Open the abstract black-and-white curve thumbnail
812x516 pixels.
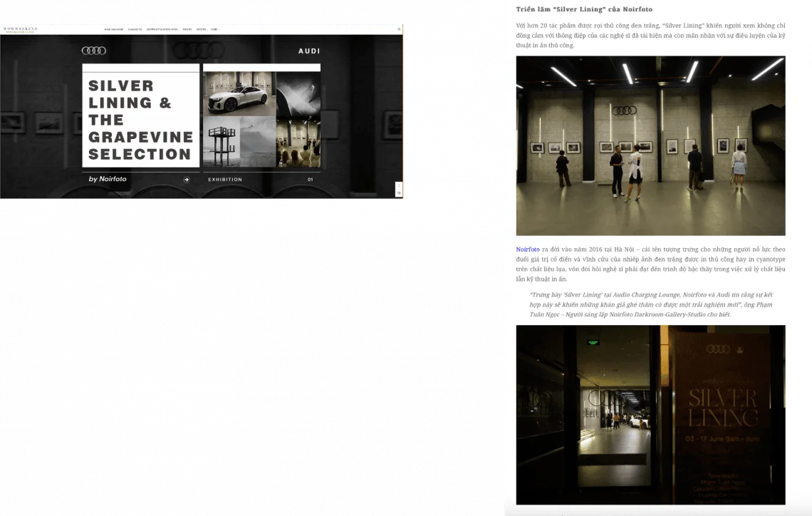click(x=298, y=93)
